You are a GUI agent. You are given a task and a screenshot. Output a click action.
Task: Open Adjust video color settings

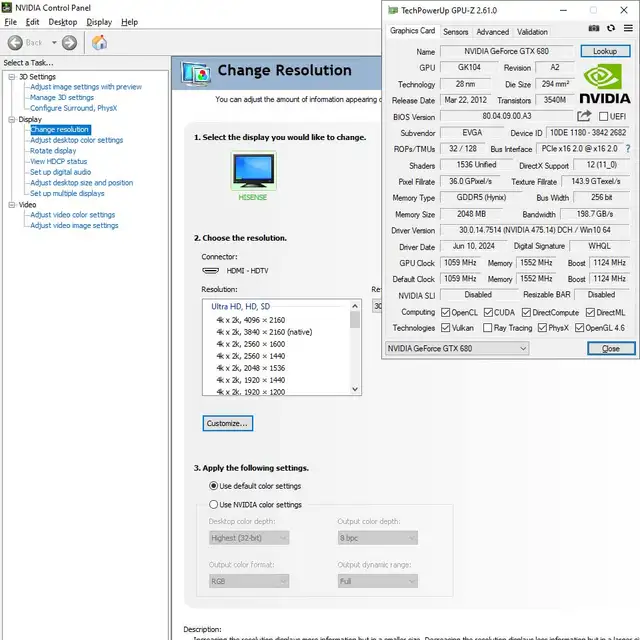click(x=72, y=215)
